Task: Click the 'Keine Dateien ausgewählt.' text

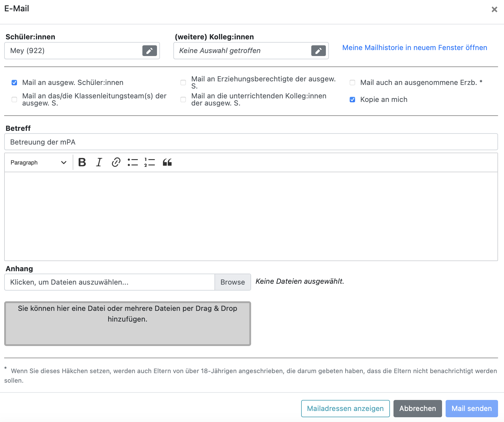Action: 300,281
